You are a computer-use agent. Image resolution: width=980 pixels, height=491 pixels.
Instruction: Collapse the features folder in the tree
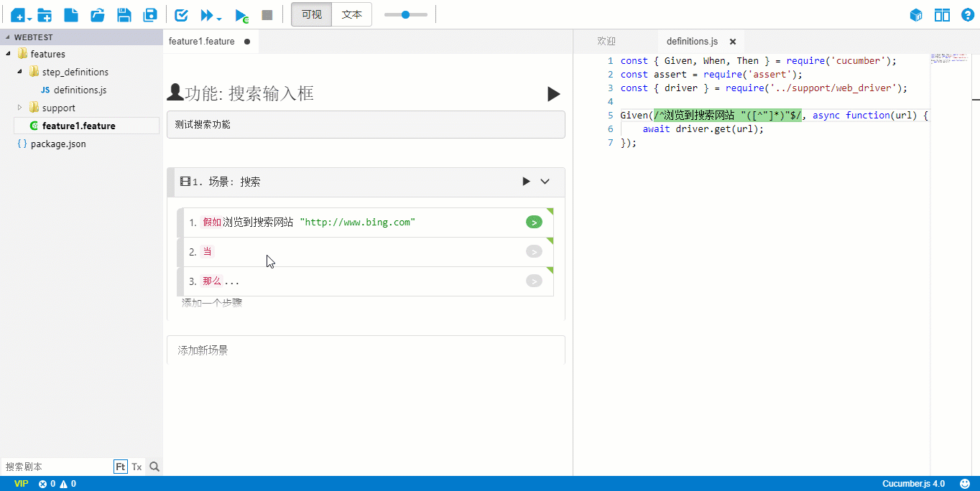8,54
